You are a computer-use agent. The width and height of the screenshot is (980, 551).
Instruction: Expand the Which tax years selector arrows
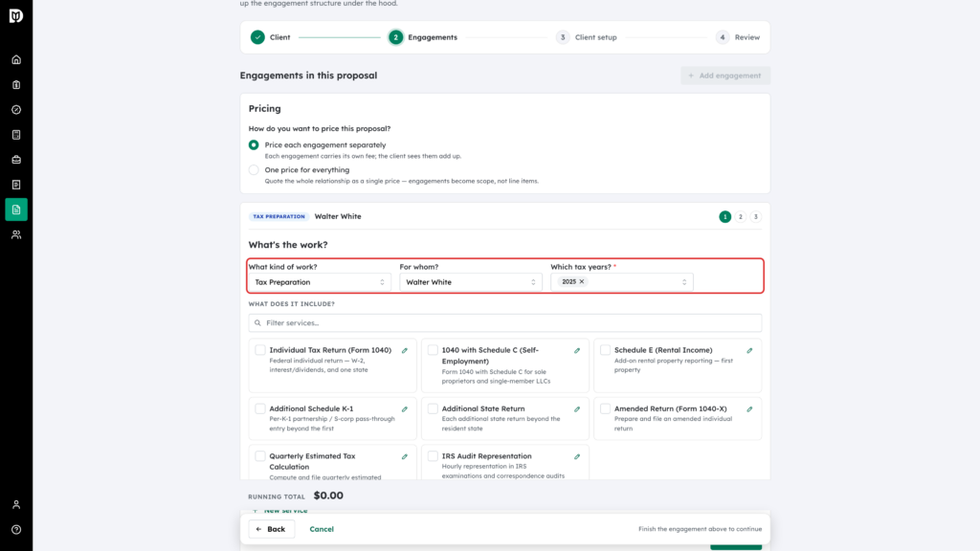coord(684,282)
